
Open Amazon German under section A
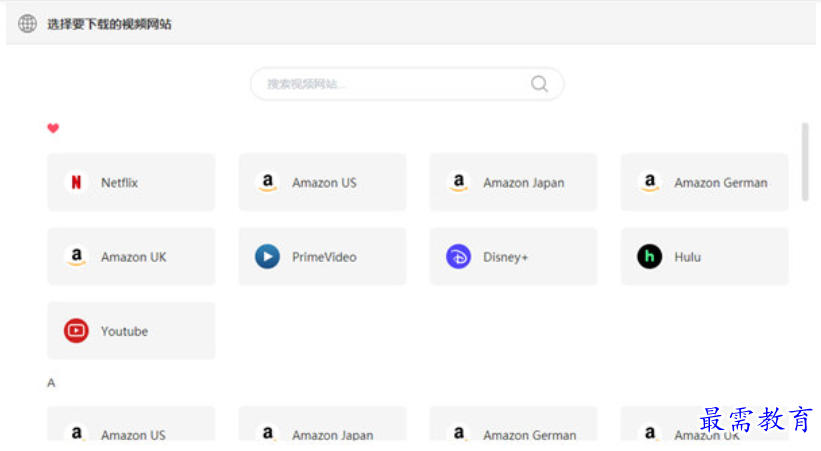[513, 428]
